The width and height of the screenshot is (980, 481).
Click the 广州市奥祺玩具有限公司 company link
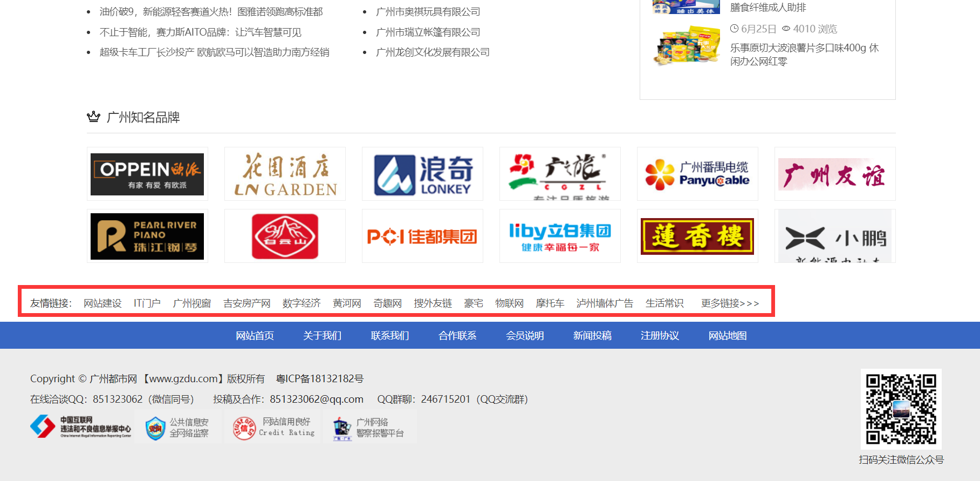click(428, 12)
